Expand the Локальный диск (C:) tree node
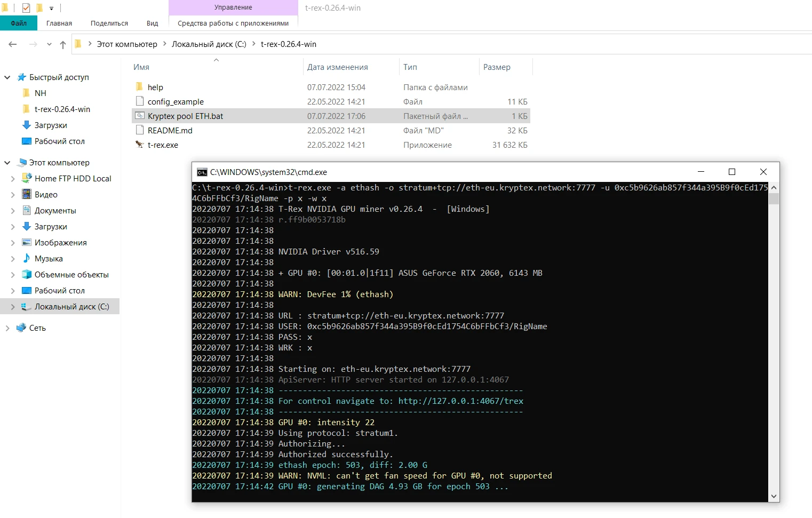Screen dimensions: 812x518 (13, 307)
